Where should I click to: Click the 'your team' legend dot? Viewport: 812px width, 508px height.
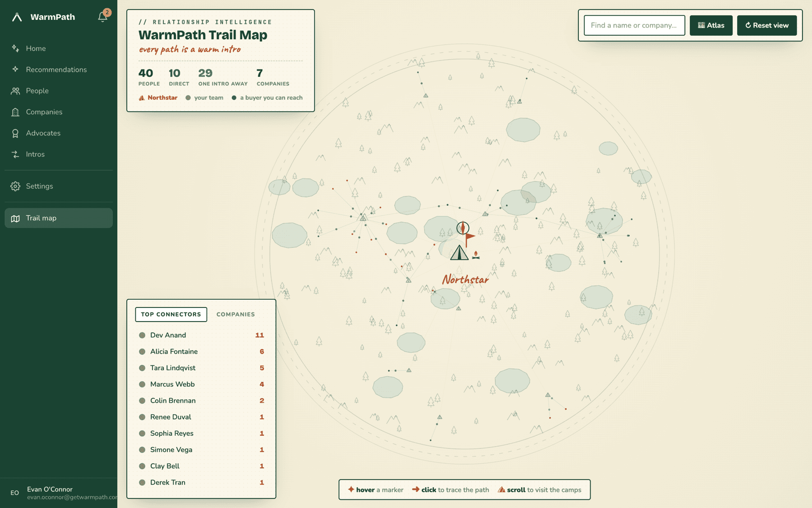tap(188, 98)
